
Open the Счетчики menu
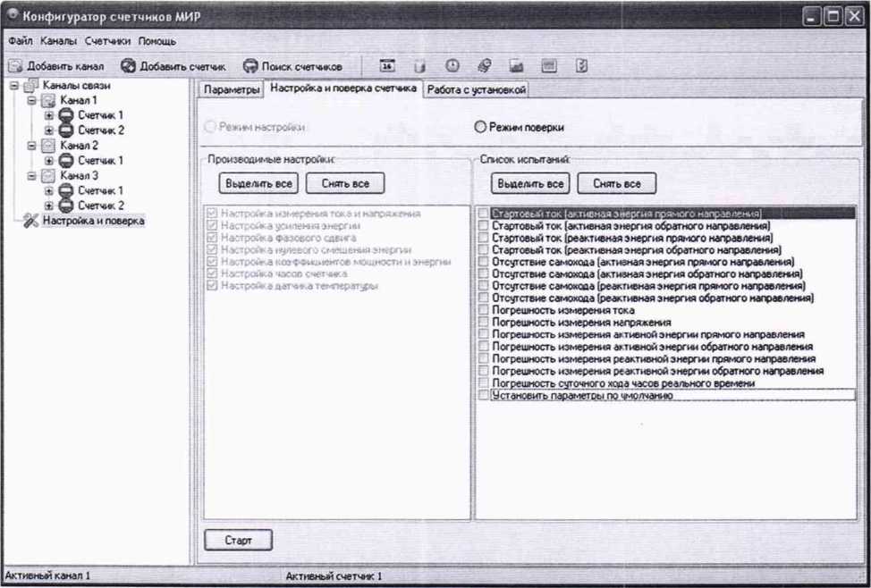[108, 42]
